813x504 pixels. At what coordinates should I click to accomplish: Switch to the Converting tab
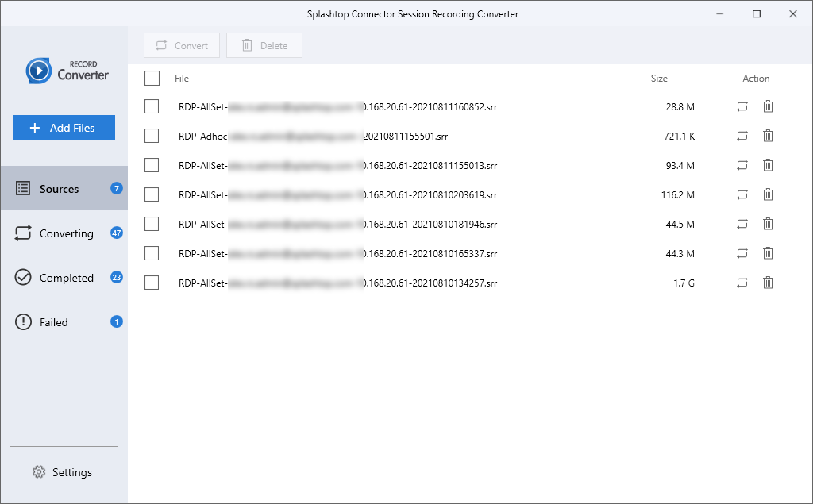pos(64,233)
